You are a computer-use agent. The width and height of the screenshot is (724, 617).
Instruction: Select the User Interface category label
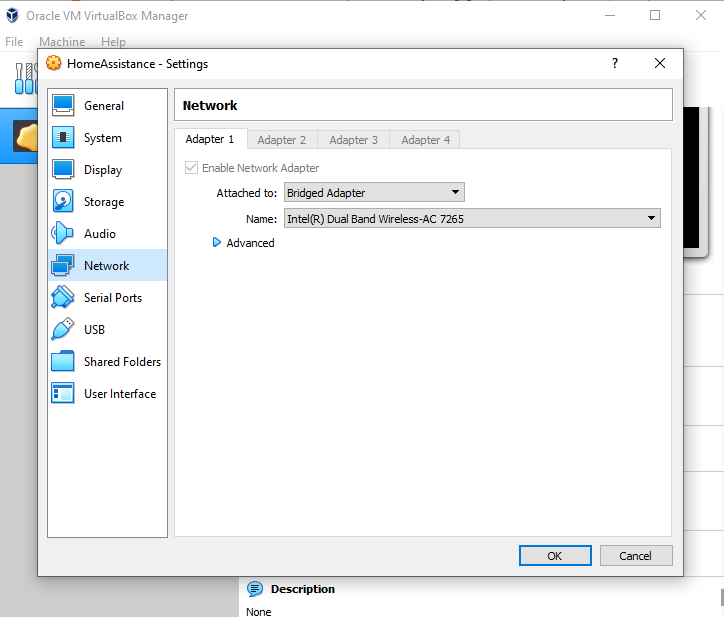[120, 394]
